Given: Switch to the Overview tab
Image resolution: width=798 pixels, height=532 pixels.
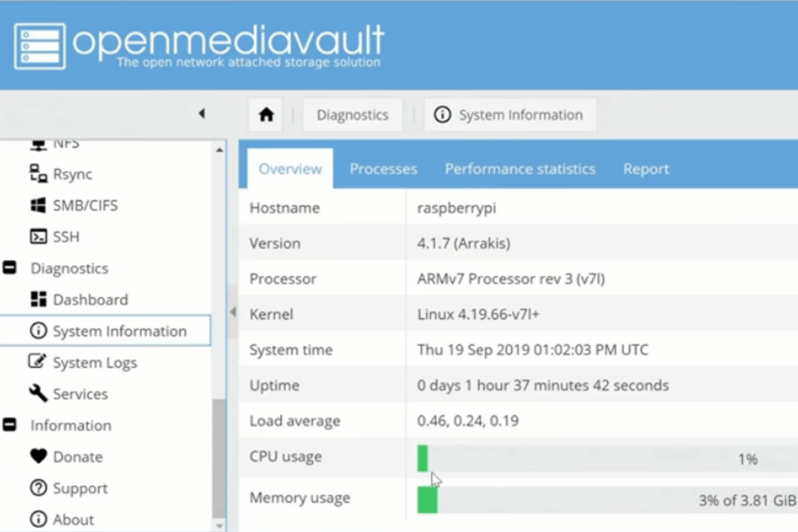Looking at the screenshot, I should point(290,169).
